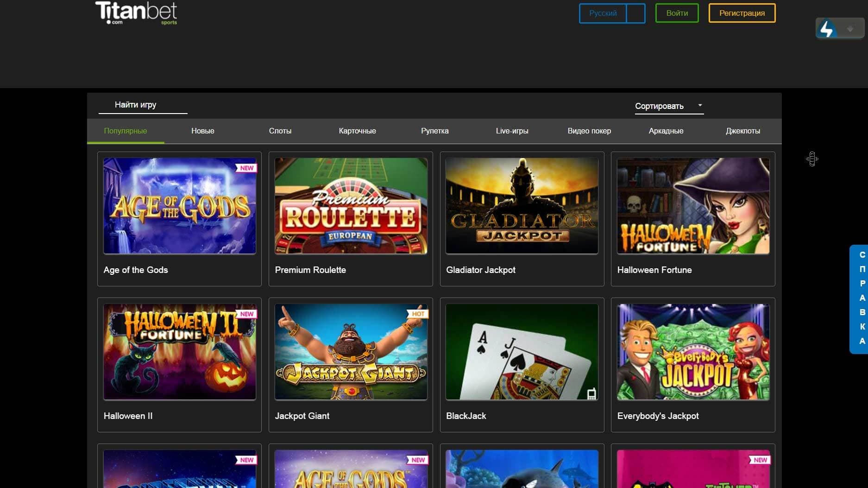Click the Войти login button

[x=677, y=13]
